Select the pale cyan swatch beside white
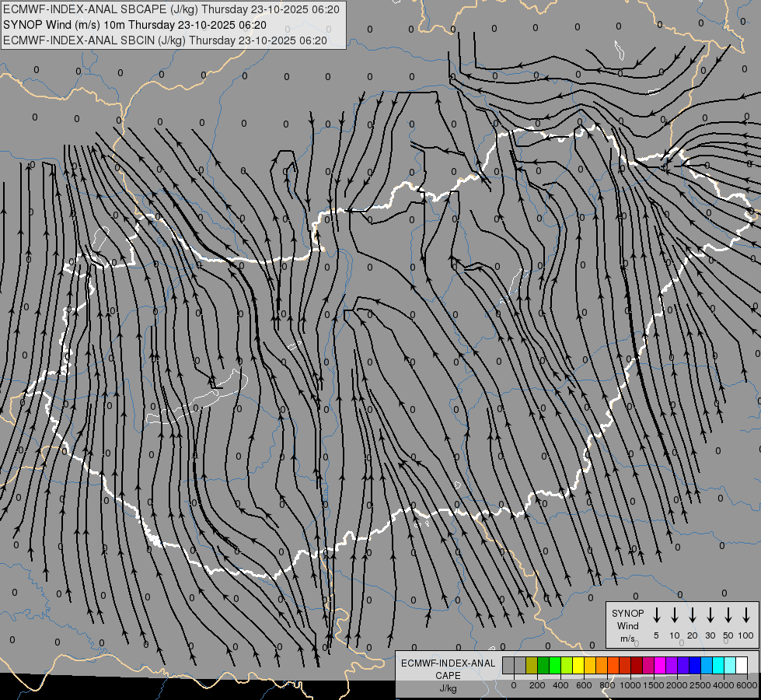The height and width of the screenshot is (700, 761). point(731,665)
